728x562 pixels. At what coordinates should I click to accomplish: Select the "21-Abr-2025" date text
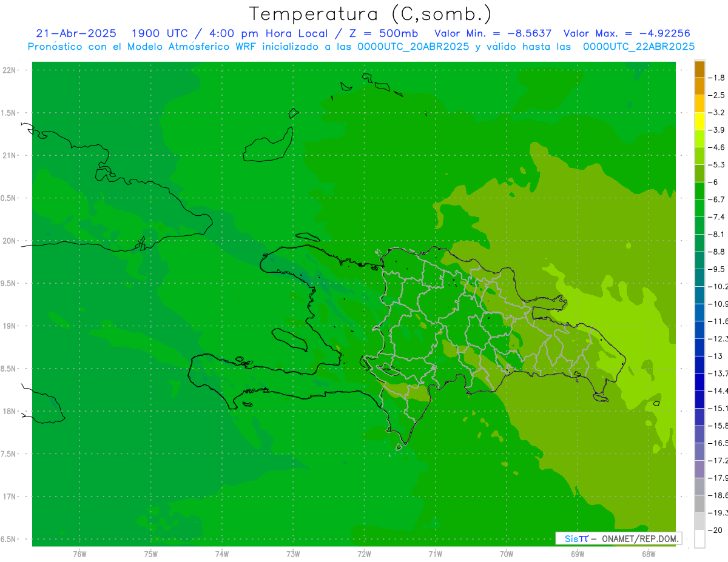76,33
